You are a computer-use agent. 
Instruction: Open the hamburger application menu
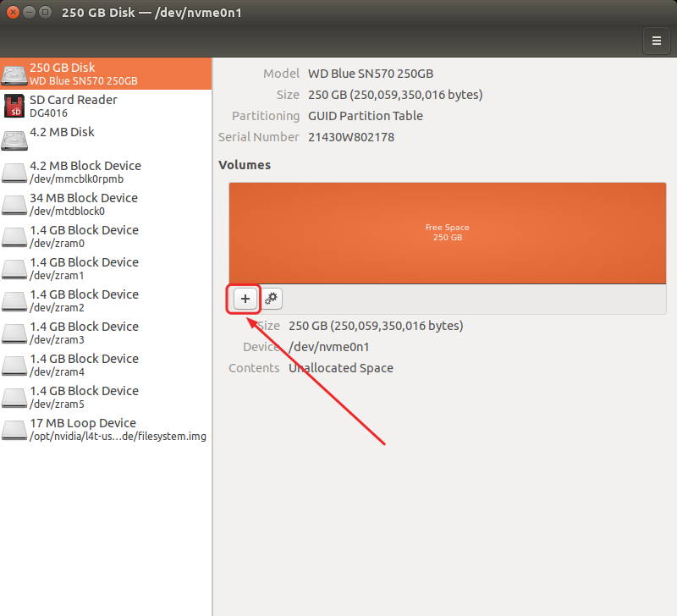(x=657, y=41)
